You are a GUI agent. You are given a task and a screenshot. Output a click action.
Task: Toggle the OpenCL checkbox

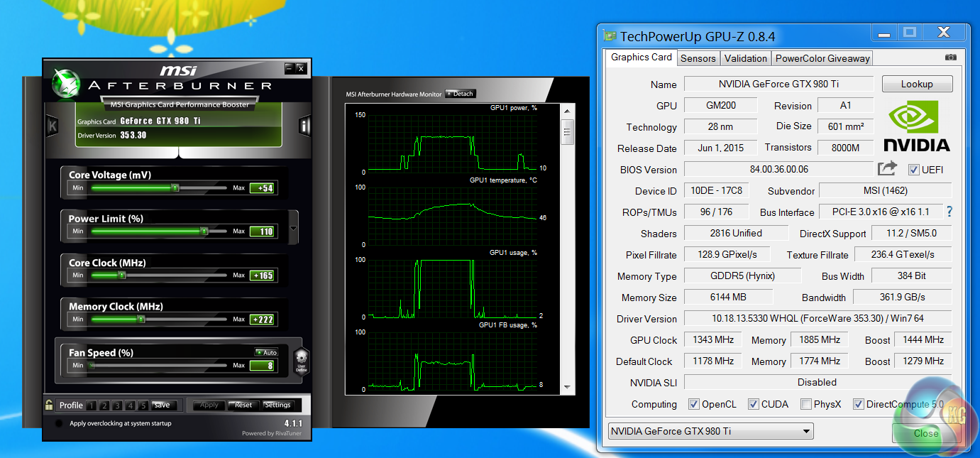click(693, 404)
